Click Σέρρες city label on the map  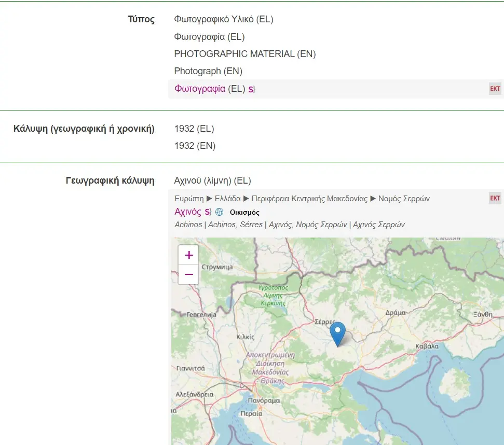click(x=325, y=322)
